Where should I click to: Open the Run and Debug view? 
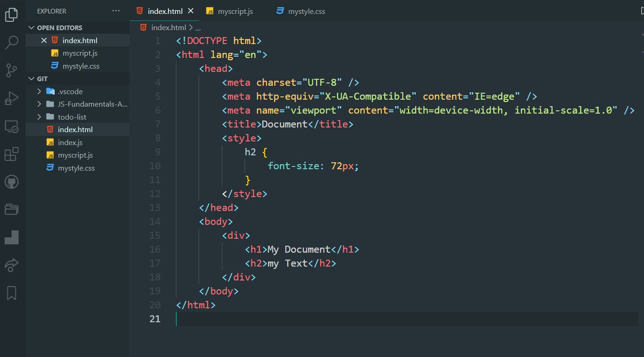tap(11, 98)
